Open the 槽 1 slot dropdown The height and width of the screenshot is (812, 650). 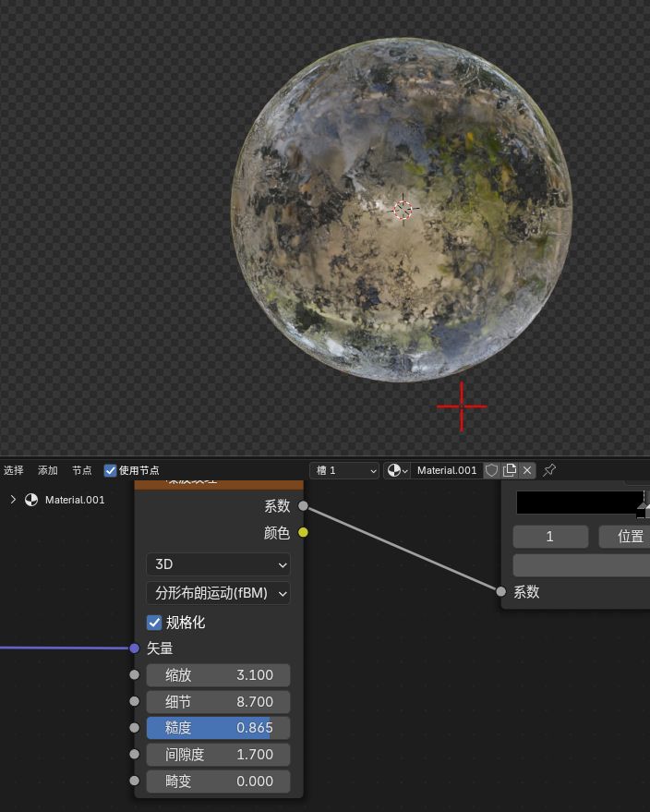[x=344, y=470]
